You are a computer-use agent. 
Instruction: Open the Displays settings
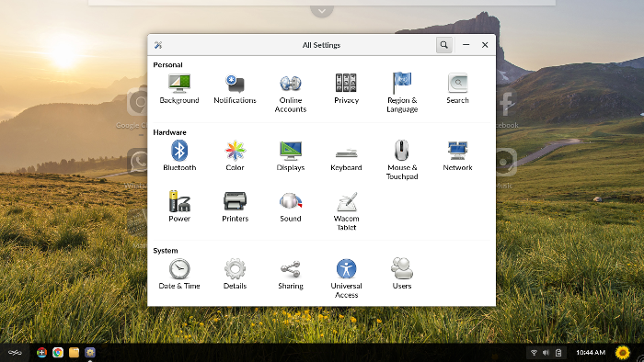[291, 156]
